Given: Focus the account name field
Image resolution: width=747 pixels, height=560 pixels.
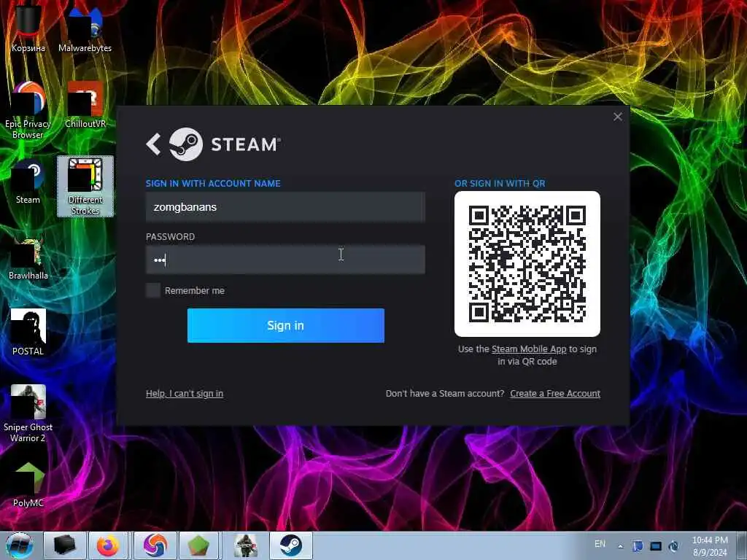Looking at the screenshot, I should point(285,207).
